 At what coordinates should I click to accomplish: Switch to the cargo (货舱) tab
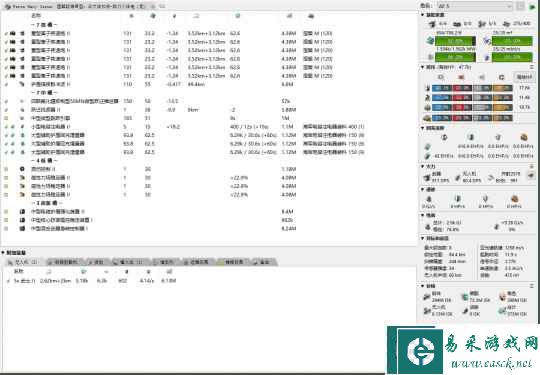click(95, 262)
